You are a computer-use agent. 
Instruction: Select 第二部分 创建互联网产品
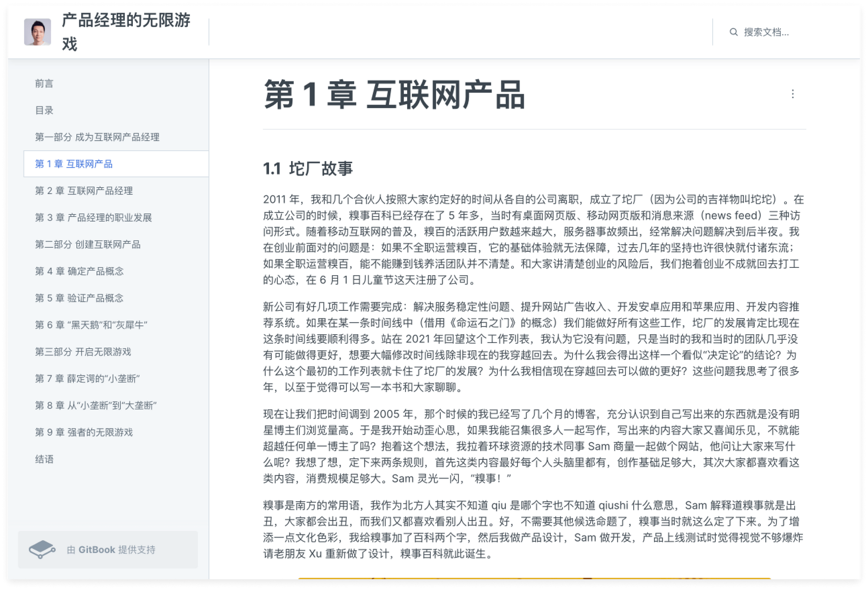tap(88, 244)
